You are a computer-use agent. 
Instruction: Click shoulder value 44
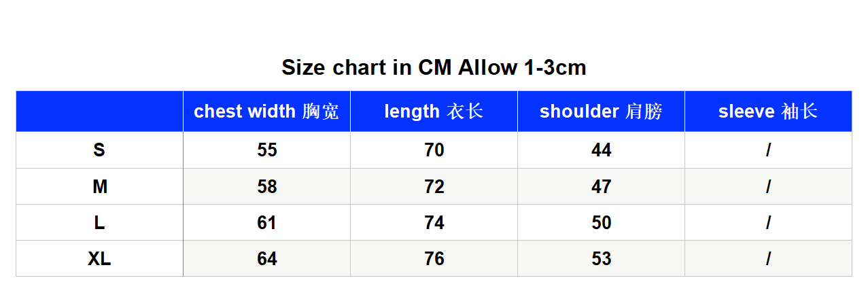(x=602, y=150)
